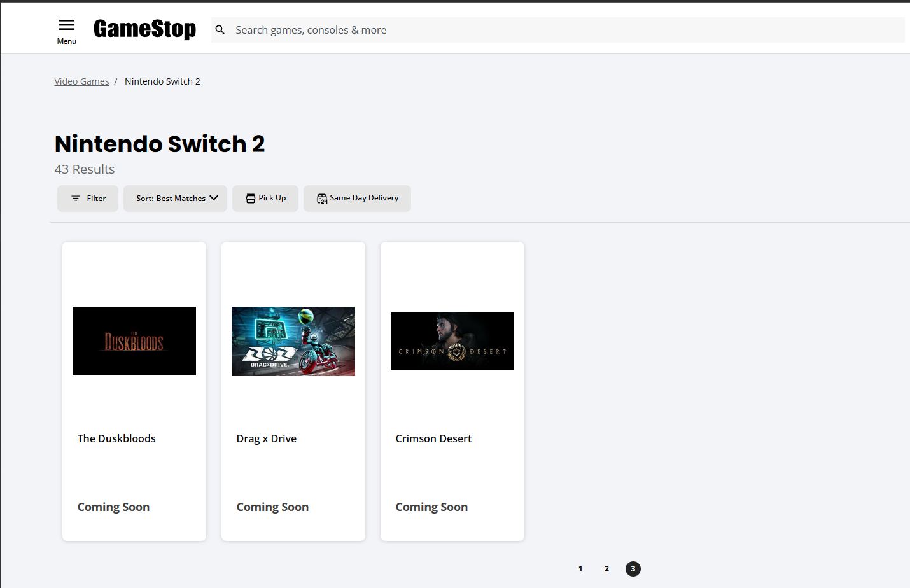Image resolution: width=910 pixels, height=588 pixels.
Task: Click the GameStop logo
Action: 145,29
